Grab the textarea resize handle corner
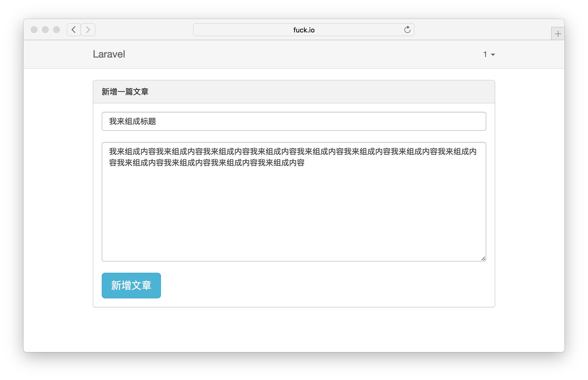This screenshot has height=380, width=588. click(483, 258)
